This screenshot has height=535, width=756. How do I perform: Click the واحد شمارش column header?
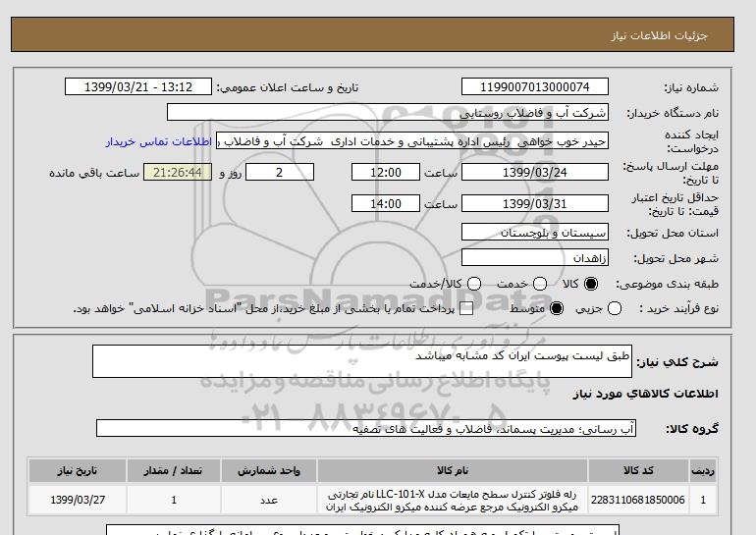269,471
